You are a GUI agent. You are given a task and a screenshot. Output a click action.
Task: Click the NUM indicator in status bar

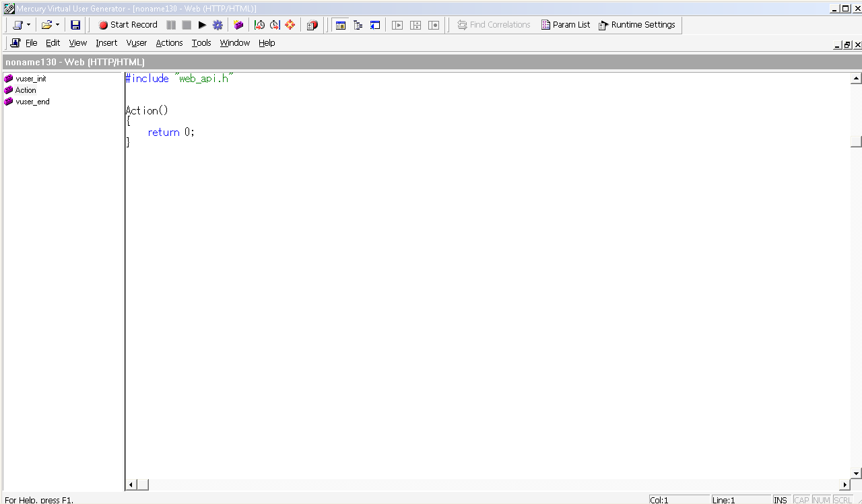[x=822, y=500]
